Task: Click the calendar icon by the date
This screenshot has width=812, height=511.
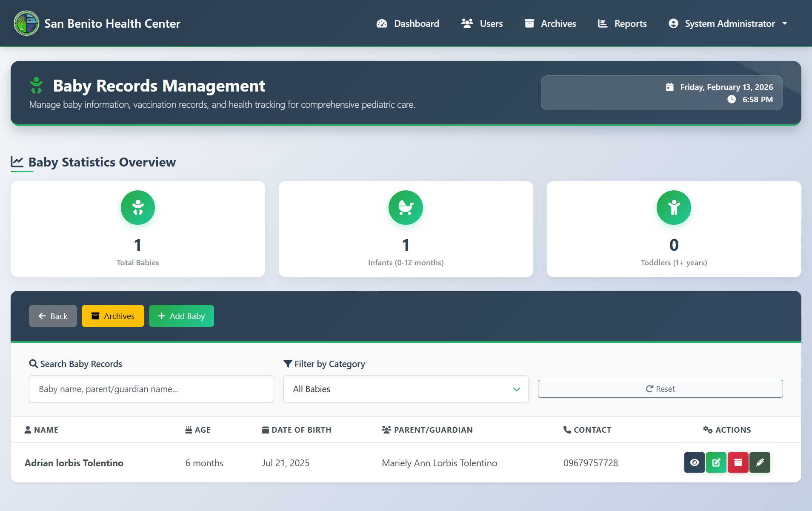Action: coord(670,87)
